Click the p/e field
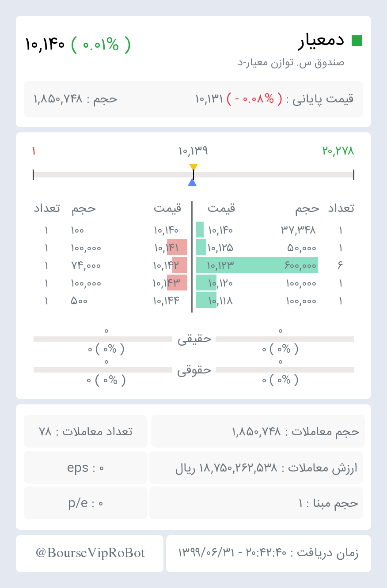The width and height of the screenshot is (387, 588). (x=86, y=503)
